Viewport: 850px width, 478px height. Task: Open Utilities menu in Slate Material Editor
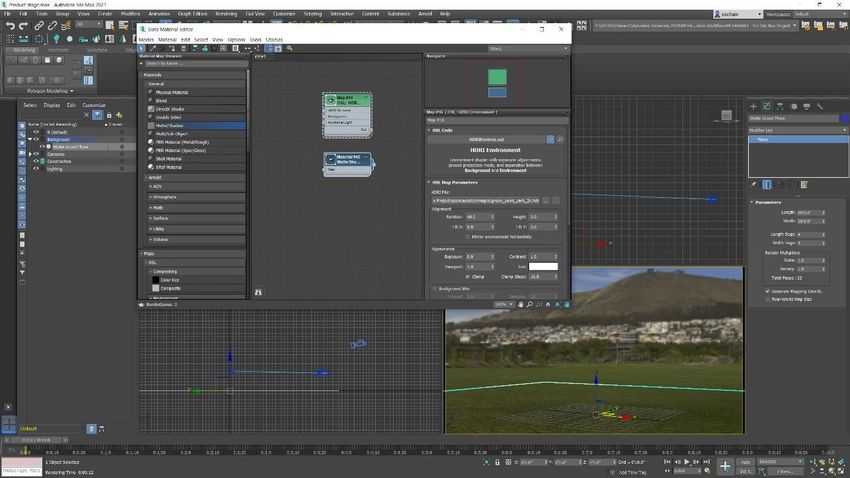(x=274, y=40)
